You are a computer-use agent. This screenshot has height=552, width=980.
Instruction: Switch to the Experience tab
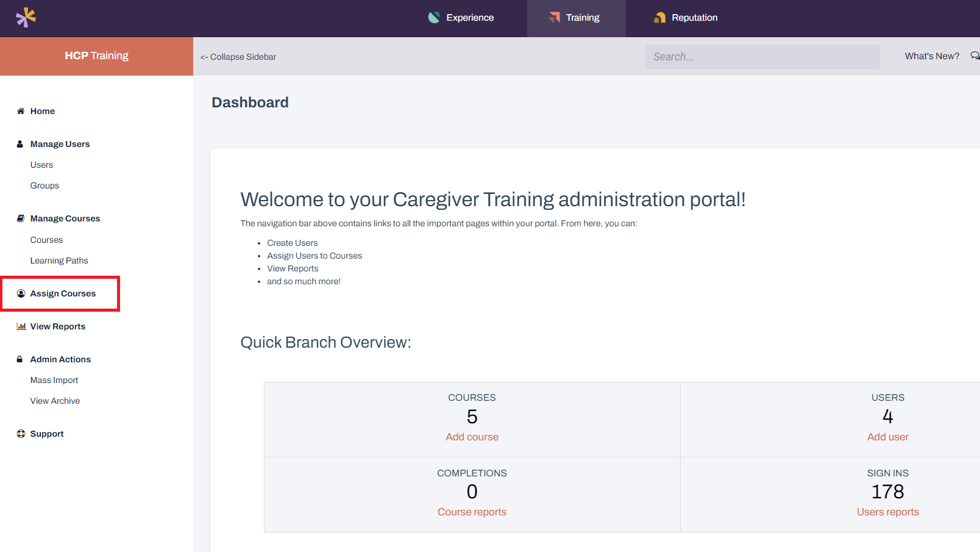coord(461,18)
